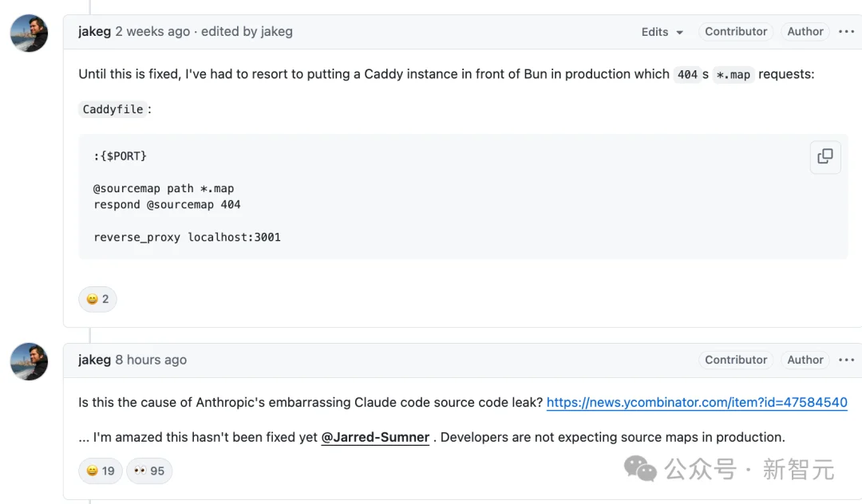The image size is (862, 504).
Task: Open the @Jarred-Sumner mention profile
Action: (375, 437)
